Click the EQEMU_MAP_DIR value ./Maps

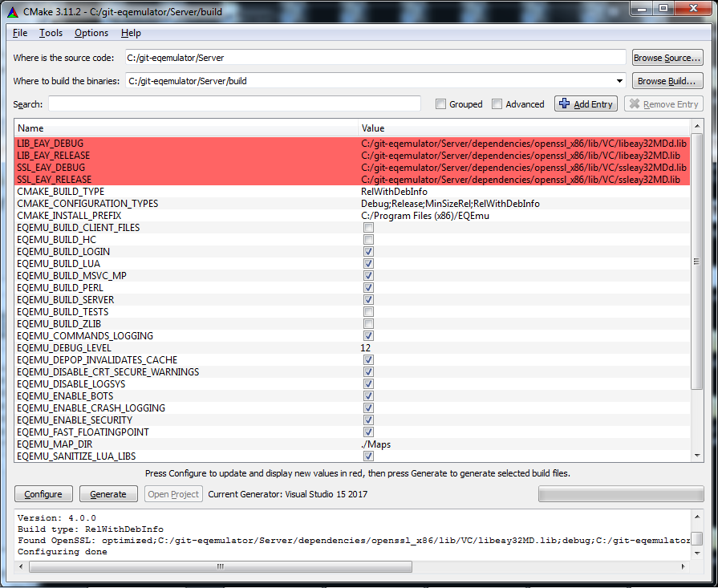pyautogui.click(x=375, y=444)
